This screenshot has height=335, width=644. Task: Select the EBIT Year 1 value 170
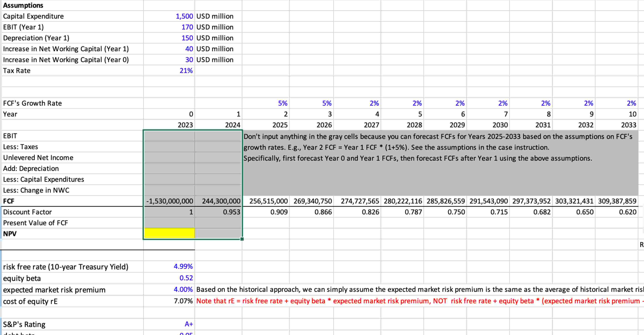pos(187,27)
